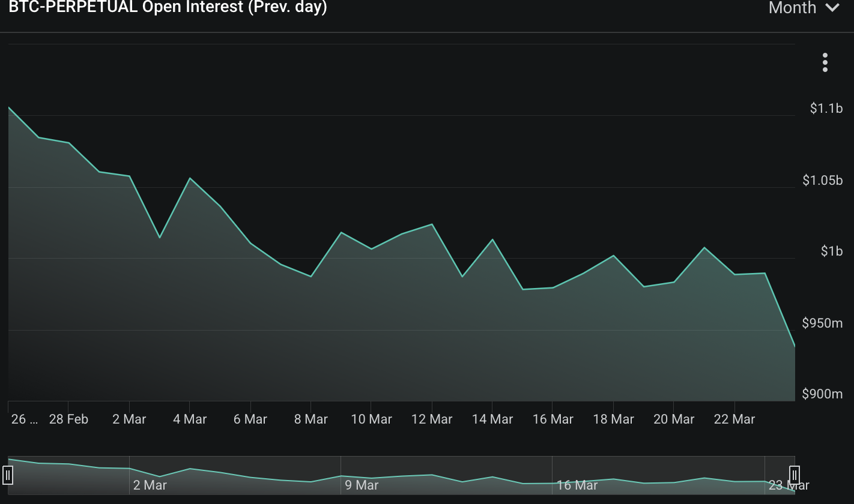The height and width of the screenshot is (504, 854).
Task: Click the 28 Feb x-axis label
Action: pos(68,419)
